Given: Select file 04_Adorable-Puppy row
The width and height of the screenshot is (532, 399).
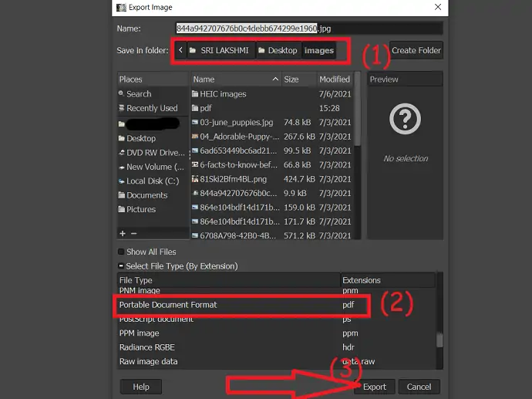Looking at the screenshot, I should click(271, 137).
